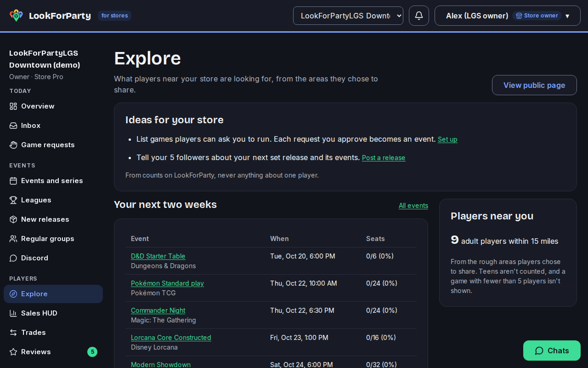Click the Explore compass icon
This screenshot has width=588, height=368.
pyautogui.click(x=13, y=294)
